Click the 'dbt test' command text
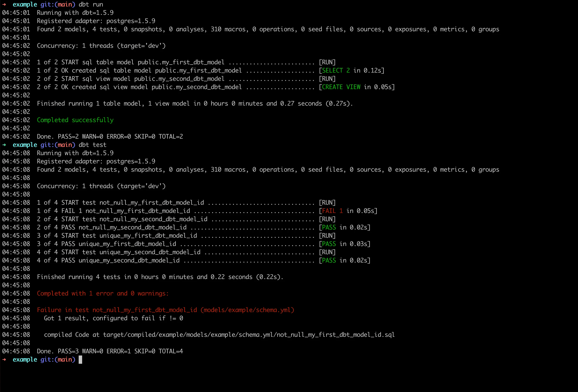 (93, 145)
